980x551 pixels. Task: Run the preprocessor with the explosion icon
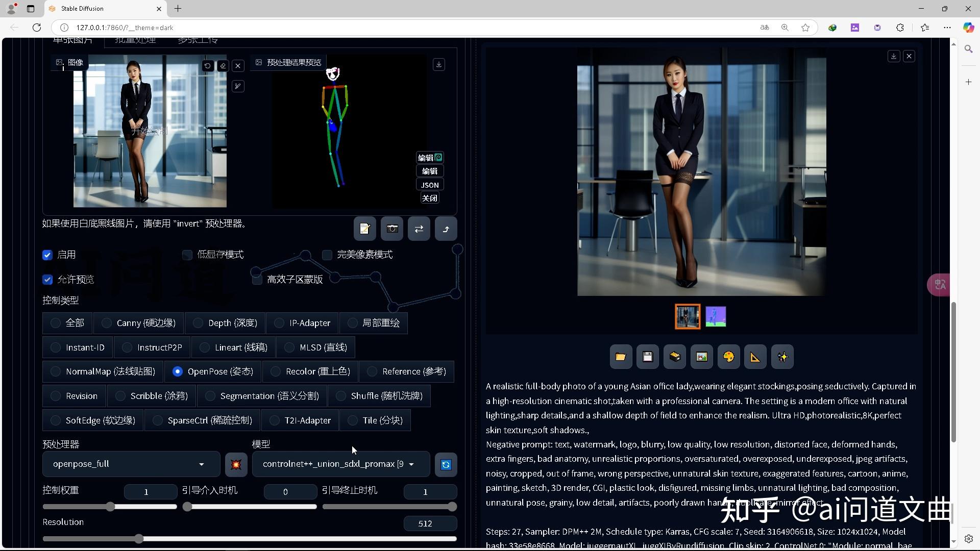(236, 464)
